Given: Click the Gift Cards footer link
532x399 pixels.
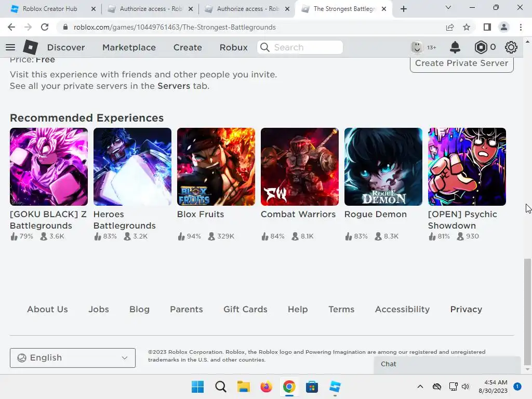Looking at the screenshot, I should [x=245, y=310].
